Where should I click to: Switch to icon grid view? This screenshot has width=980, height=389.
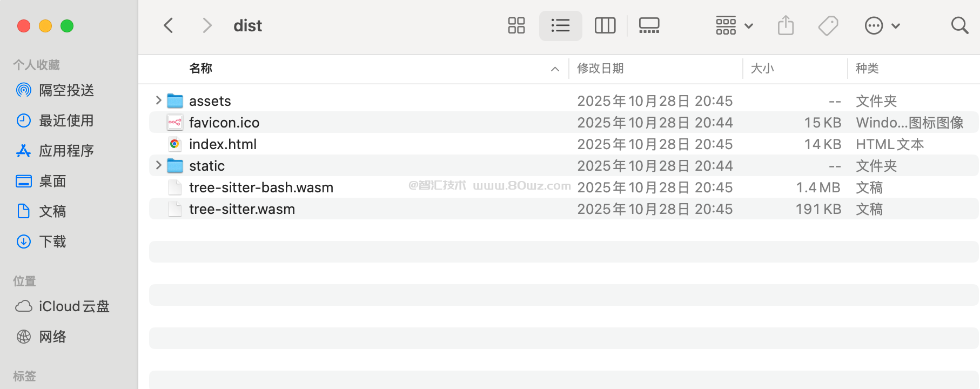(516, 25)
